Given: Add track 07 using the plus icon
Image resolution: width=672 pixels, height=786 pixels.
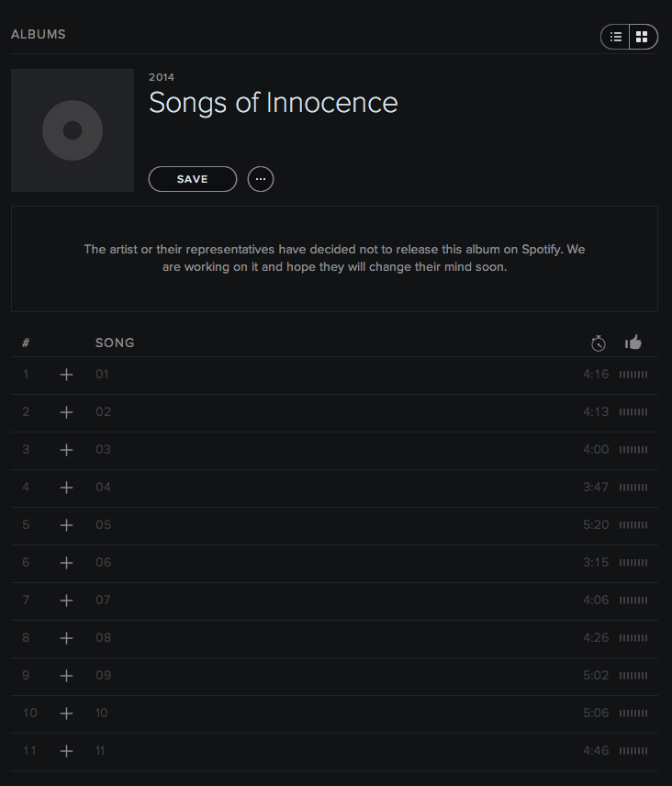Looking at the screenshot, I should point(66,601).
